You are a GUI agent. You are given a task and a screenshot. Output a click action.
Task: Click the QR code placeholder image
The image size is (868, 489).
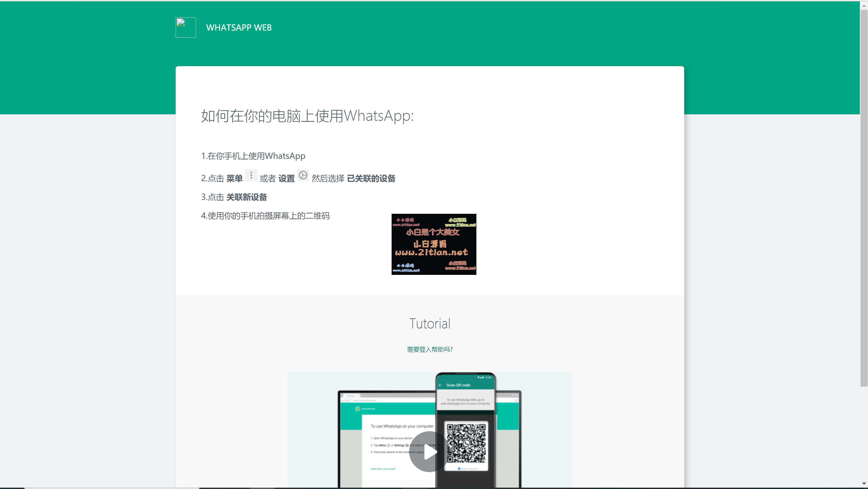(434, 244)
